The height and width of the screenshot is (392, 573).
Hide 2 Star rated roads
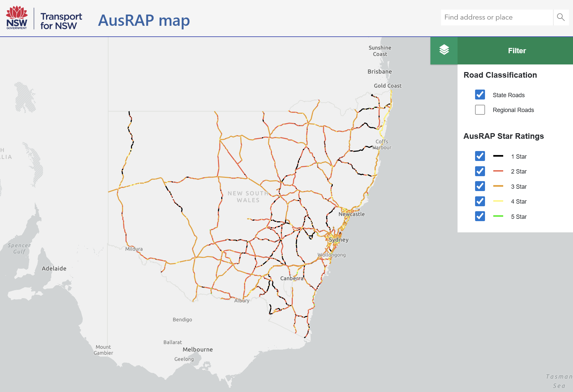(x=480, y=171)
